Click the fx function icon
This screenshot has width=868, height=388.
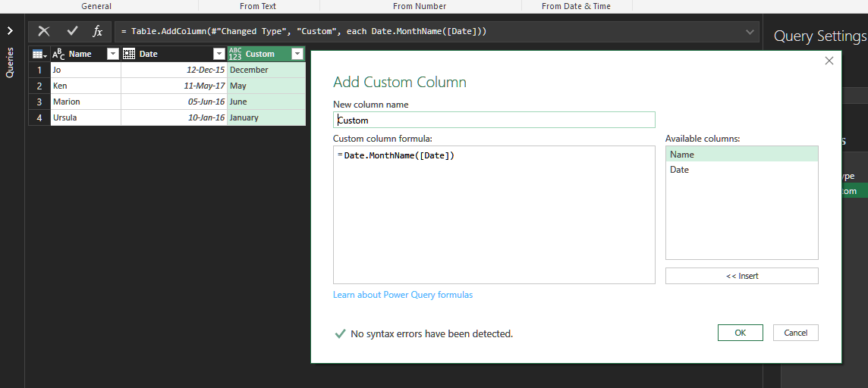(x=97, y=32)
